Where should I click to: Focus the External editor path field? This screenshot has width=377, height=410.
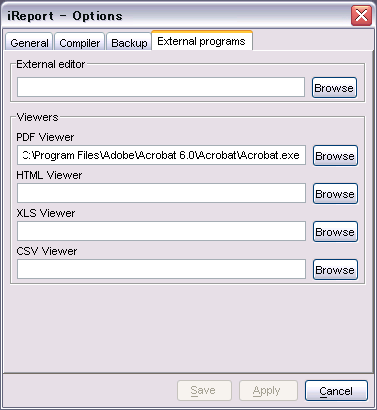tap(161, 87)
